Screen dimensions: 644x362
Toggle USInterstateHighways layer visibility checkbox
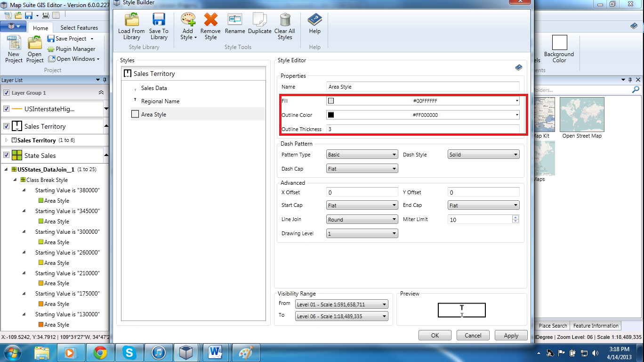click(6, 109)
